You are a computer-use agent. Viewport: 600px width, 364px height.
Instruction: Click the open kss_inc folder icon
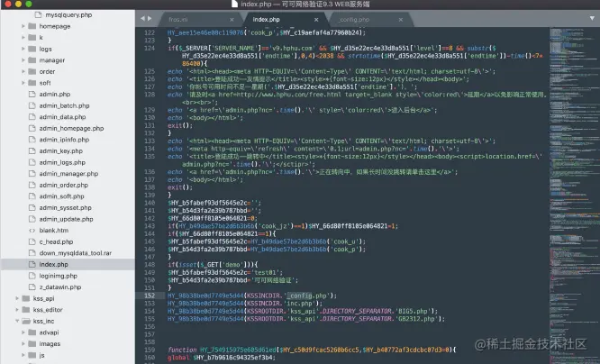click(26, 321)
